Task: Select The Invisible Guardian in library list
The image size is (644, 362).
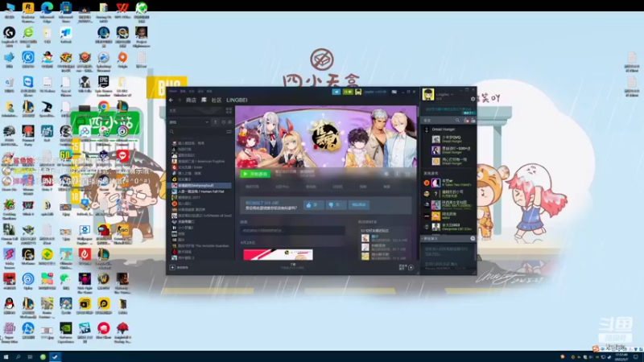Action: [201, 246]
